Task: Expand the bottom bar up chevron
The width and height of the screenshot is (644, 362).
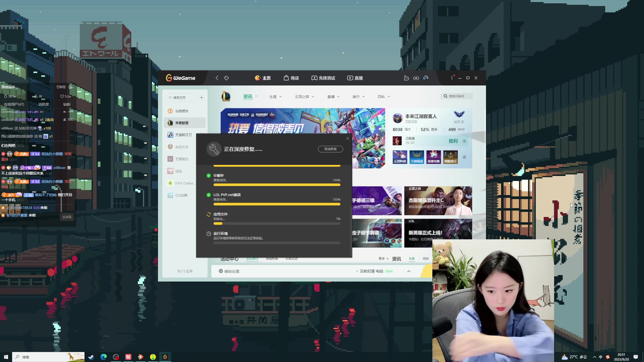Action: point(409,271)
